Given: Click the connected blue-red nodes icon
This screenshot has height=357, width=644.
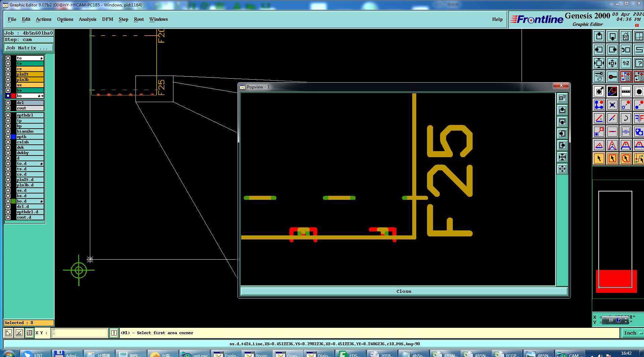Looking at the screenshot, I should click(599, 105).
